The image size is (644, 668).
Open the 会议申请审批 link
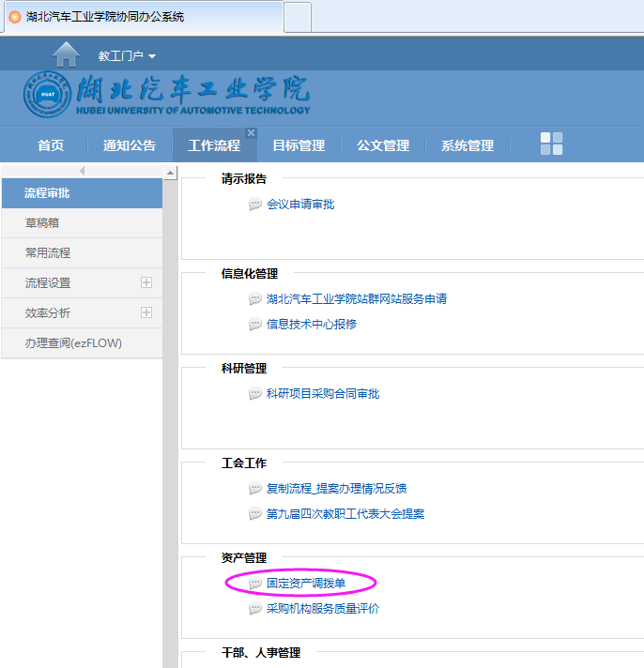[300, 205]
